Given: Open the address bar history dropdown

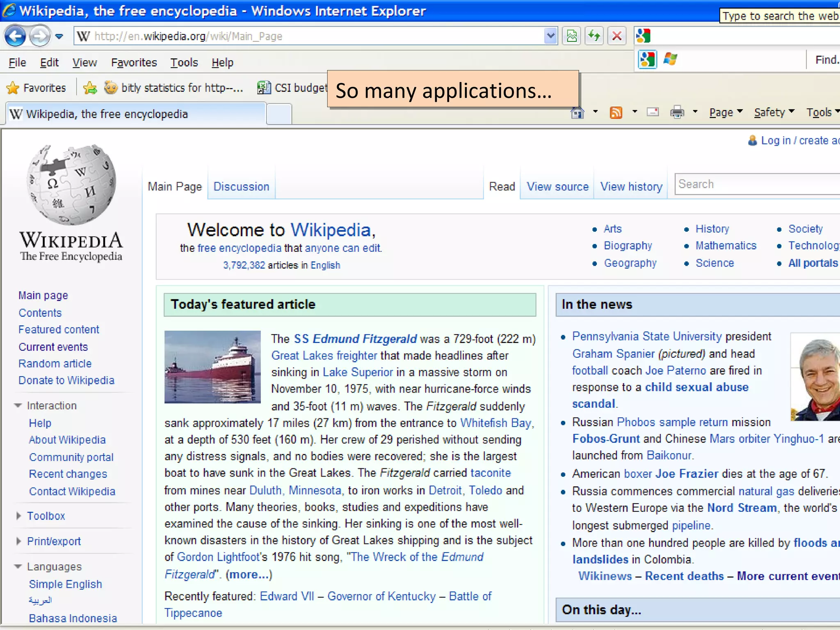Looking at the screenshot, I should 550,36.
